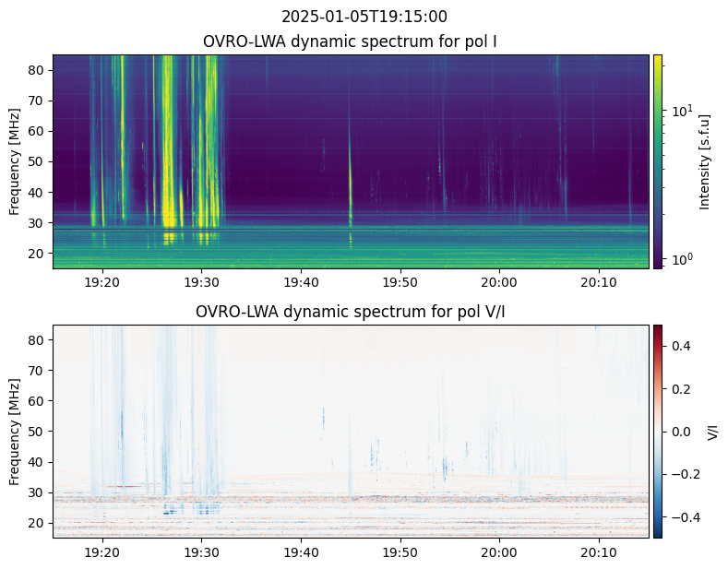Click the isolated 19:45 burst in top spectrum
The height and width of the screenshot is (569, 728).
tap(351, 184)
